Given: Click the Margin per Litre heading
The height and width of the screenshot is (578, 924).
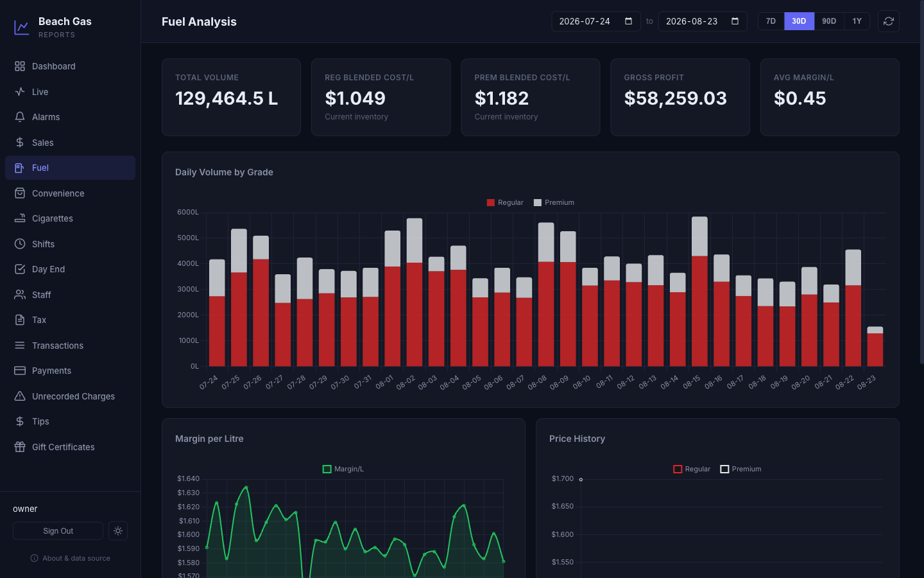Looking at the screenshot, I should [x=209, y=439].
